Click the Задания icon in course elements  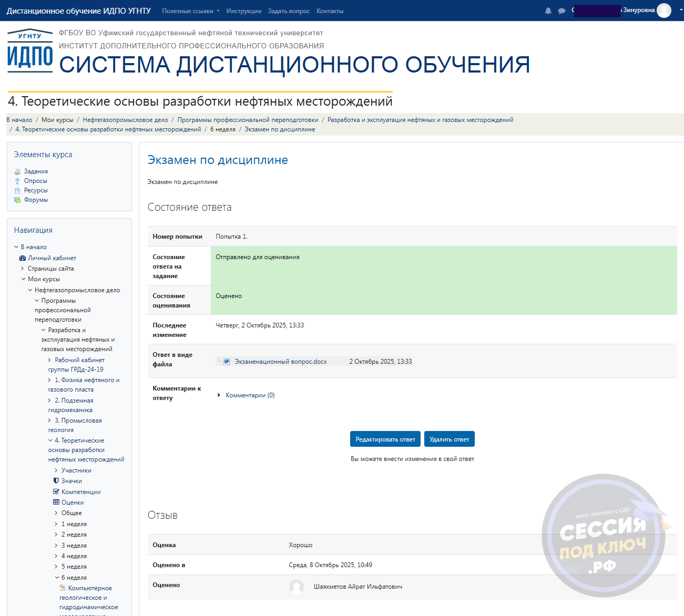coord(17,171)
